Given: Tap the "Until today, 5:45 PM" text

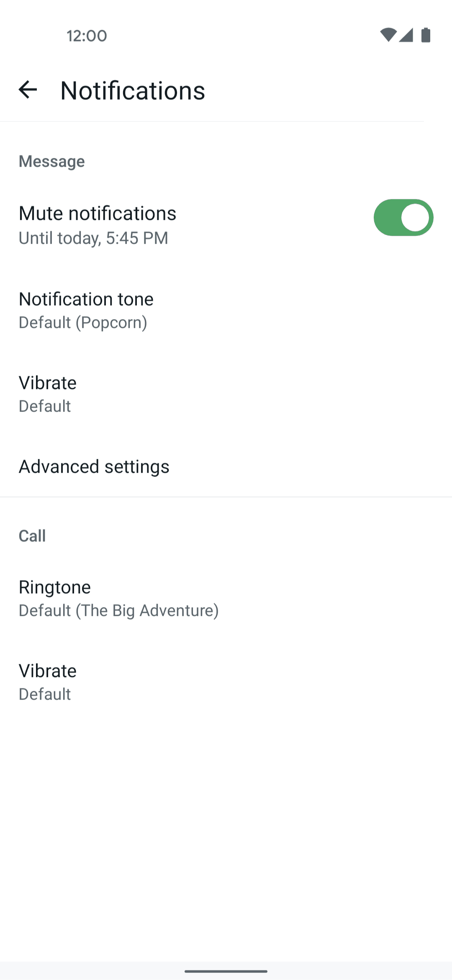Looking at the screenshot, I should pyautogui.click(x=93, y=238).
